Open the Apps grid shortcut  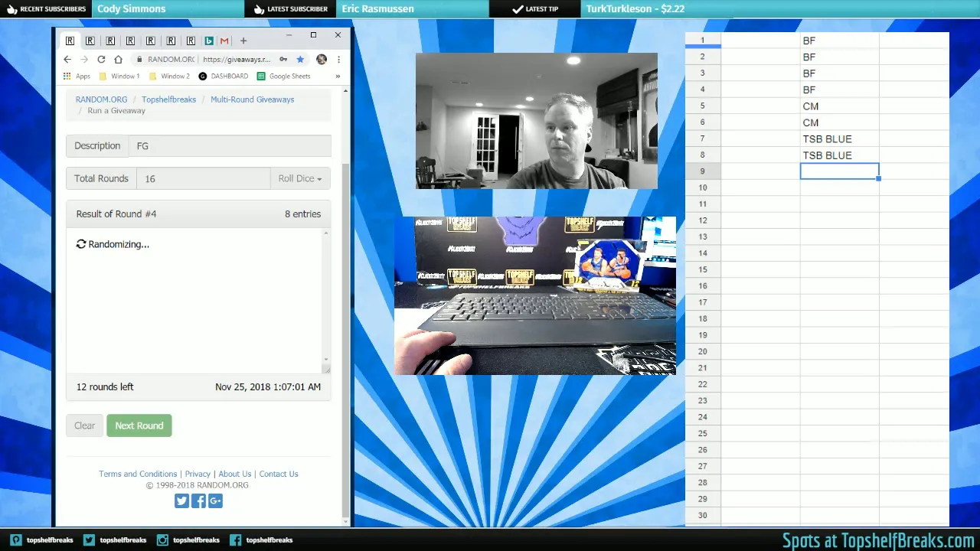point(77,76)
